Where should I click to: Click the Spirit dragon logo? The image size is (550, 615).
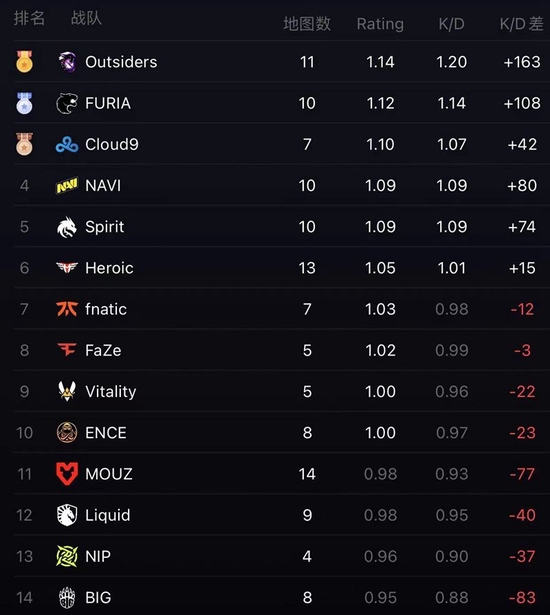click(67, 227)
